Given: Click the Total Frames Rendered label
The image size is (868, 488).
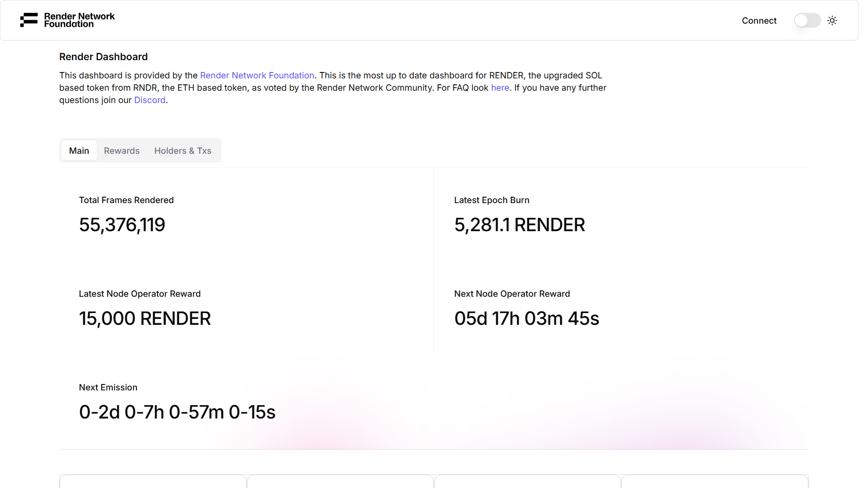Looking at the screenshot, I should 126,200.
